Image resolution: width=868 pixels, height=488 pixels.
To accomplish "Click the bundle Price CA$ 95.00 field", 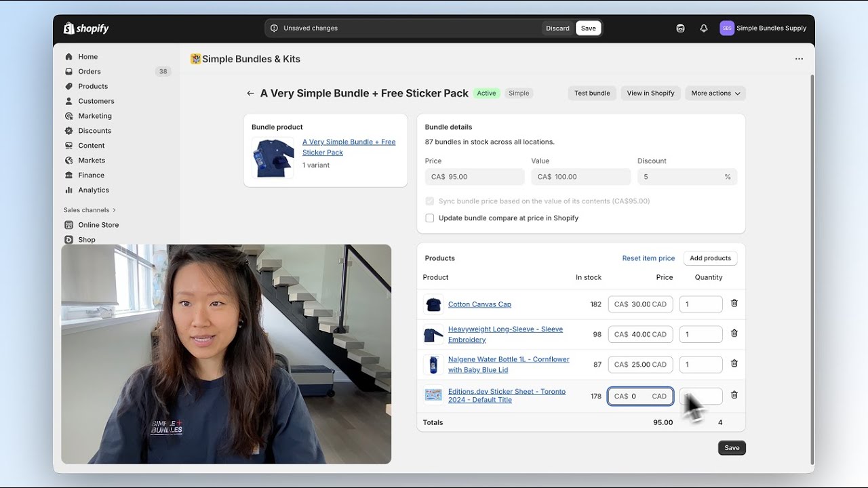I will click(x=475, y=177).
